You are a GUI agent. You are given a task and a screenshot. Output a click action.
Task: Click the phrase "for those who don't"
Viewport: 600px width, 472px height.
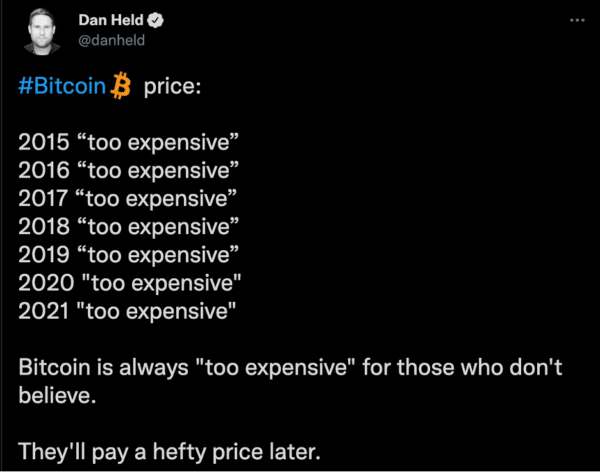coord(462,367)
